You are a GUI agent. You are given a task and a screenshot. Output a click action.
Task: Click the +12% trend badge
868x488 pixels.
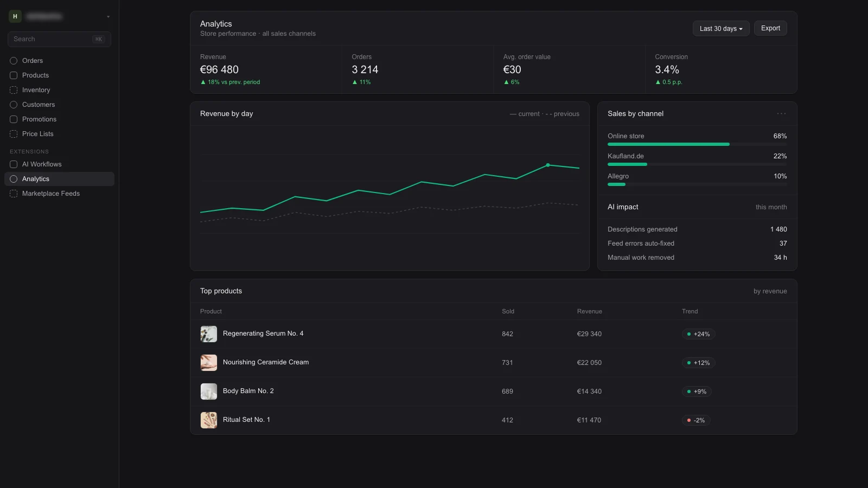pos(698,363)
